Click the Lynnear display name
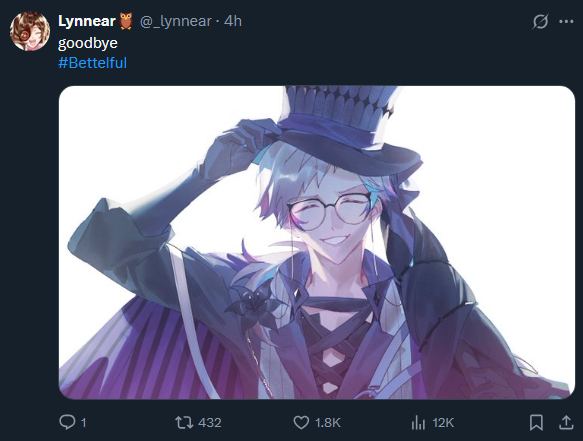The image size is (583, 441). pos(87,21)
